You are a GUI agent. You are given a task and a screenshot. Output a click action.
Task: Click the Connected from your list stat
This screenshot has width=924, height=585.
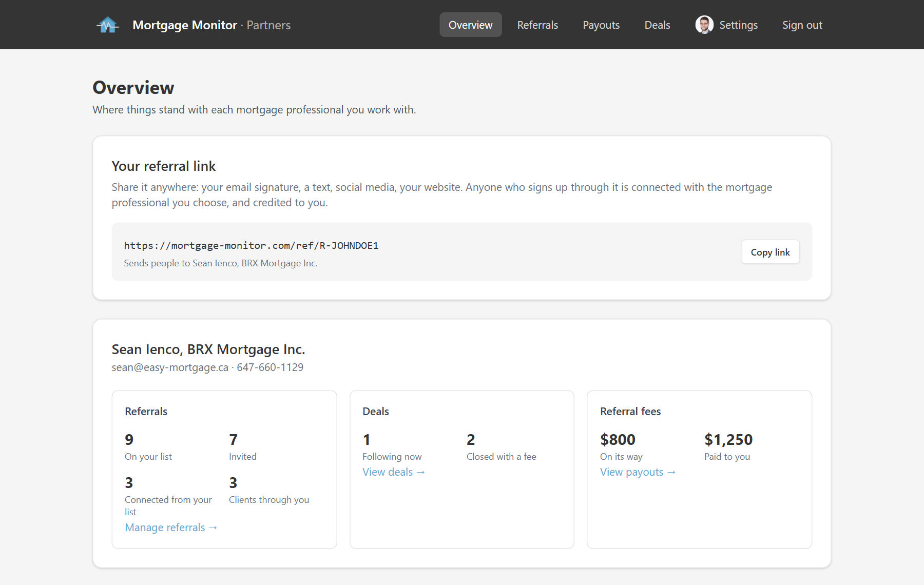168,496
